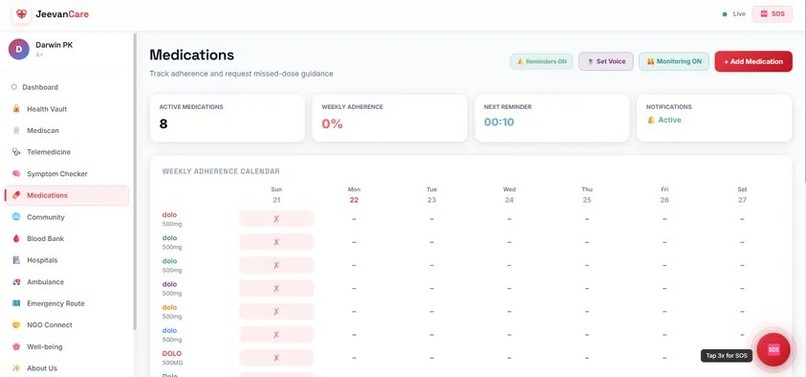Click the Tap 3x for SOS tooltip
This screenshot has width=806, height=377.
(x=726, y=355)
